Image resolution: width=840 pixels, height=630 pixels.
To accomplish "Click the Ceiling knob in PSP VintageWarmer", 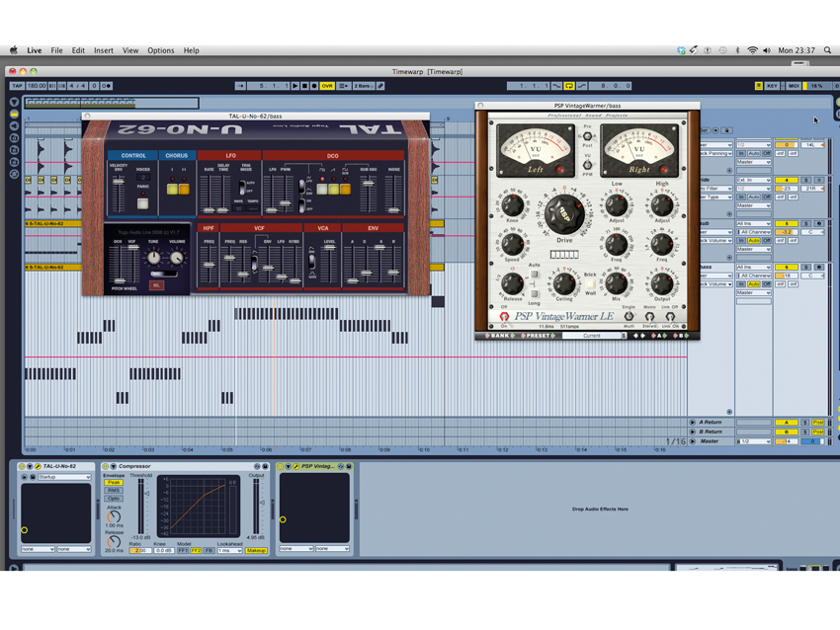I will pyautogui.click(x=564, y=284).
